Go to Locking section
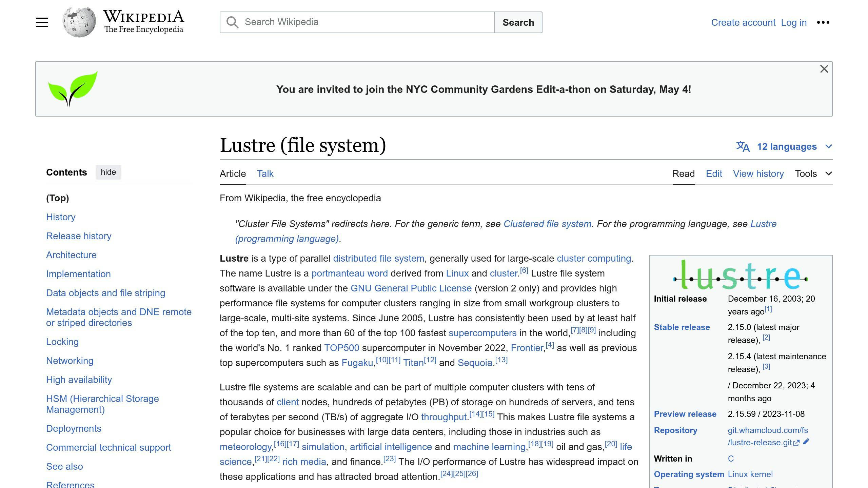The image size is (868, 488). coord(62,342)
